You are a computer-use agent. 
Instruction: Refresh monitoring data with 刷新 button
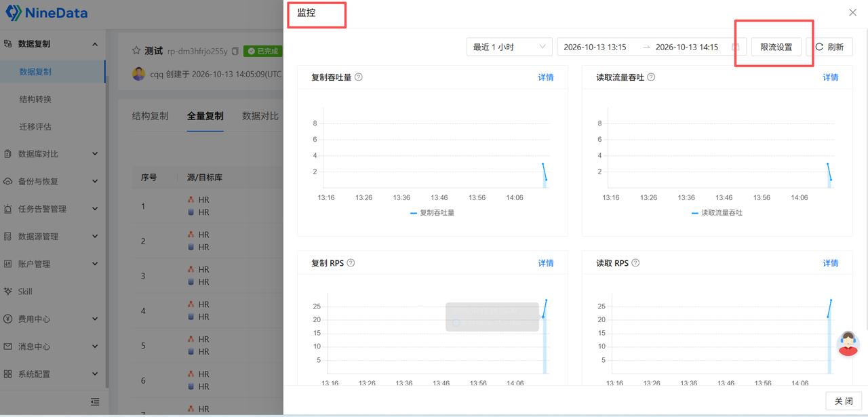(x=829, y=47)
